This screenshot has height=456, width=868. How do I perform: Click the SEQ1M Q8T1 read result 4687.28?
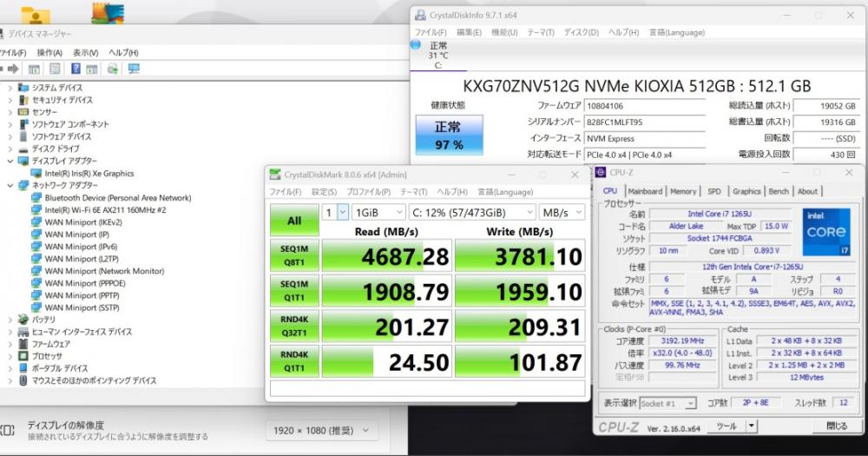(x=387, y=256)
